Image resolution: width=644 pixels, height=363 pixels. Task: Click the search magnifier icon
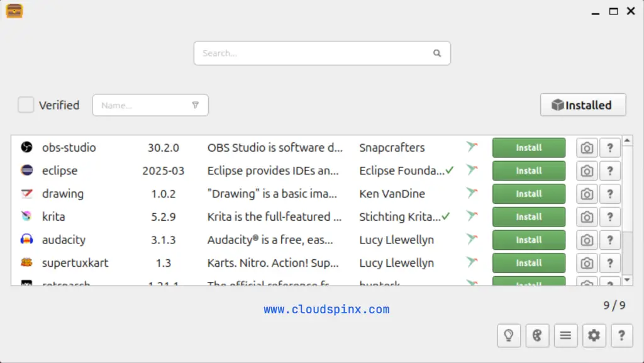437,53
